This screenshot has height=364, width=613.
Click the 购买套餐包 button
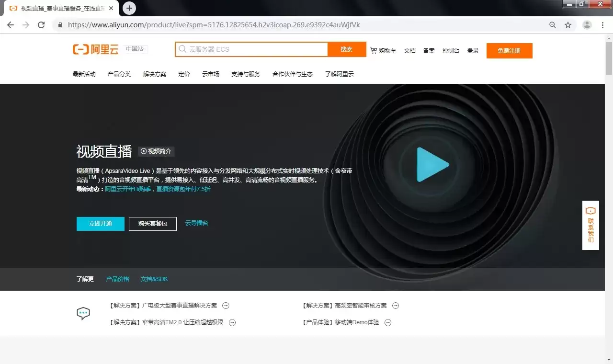[x=153, y=224]
